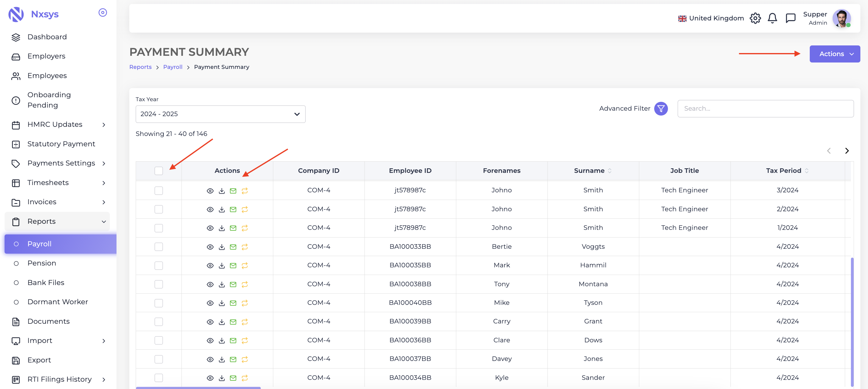Download payslip for Carry Grant

coord(222,322)
